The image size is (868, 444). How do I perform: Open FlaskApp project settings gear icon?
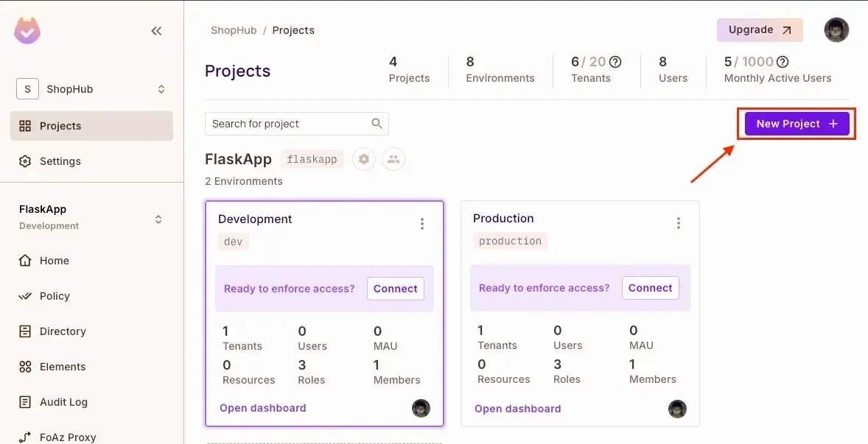[x=364, y=159]
